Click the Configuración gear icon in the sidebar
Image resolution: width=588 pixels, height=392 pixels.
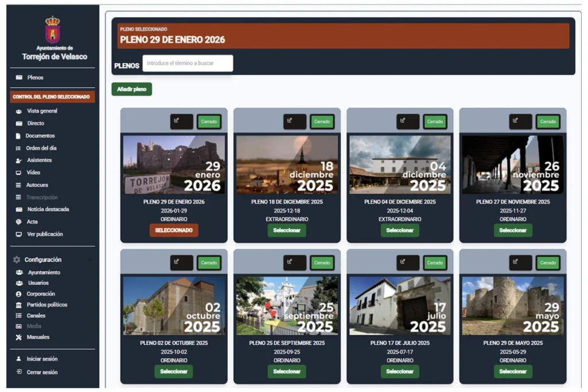(x=17, y=259)
